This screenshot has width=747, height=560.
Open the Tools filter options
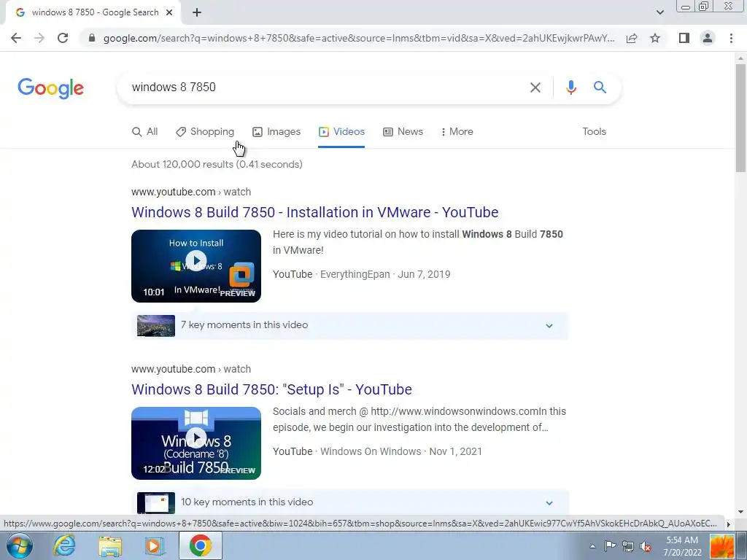click(x=594, y=132)
